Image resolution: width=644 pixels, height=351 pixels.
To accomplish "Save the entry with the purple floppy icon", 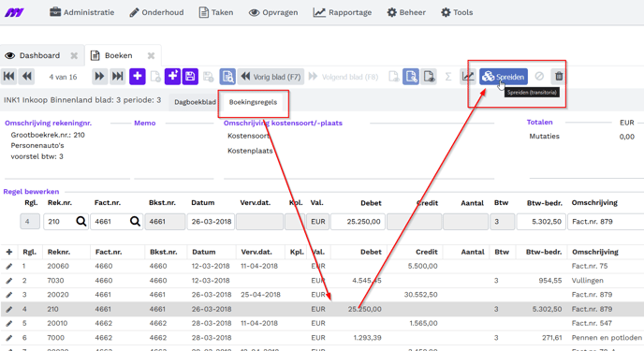I will 190,77.
